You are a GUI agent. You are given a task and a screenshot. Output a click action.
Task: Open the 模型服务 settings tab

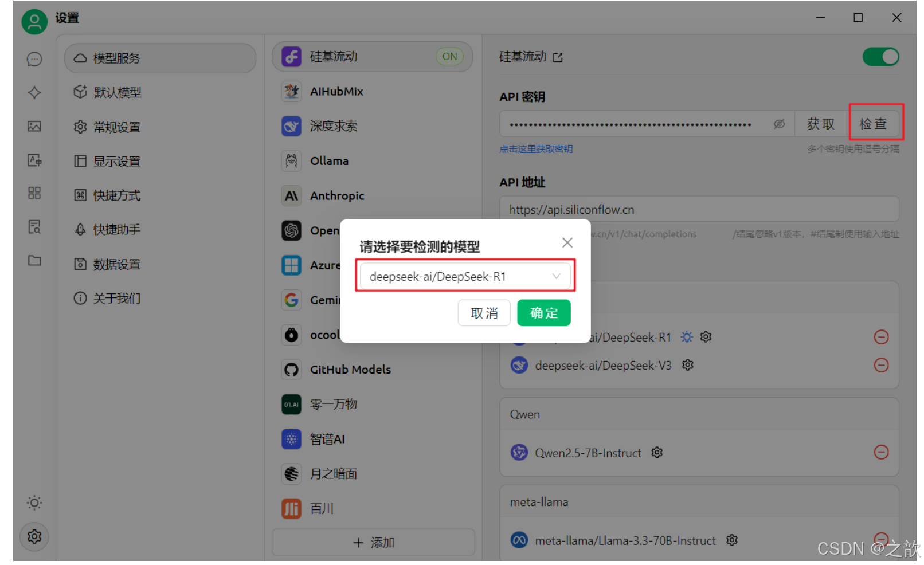tap(160, 58)
